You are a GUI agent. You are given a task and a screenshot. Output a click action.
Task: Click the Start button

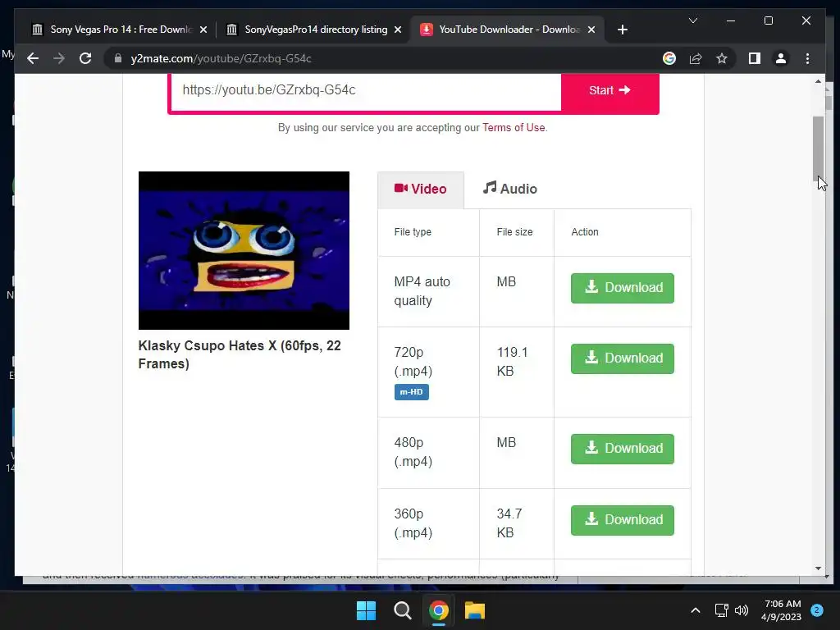tap(609, 90)
